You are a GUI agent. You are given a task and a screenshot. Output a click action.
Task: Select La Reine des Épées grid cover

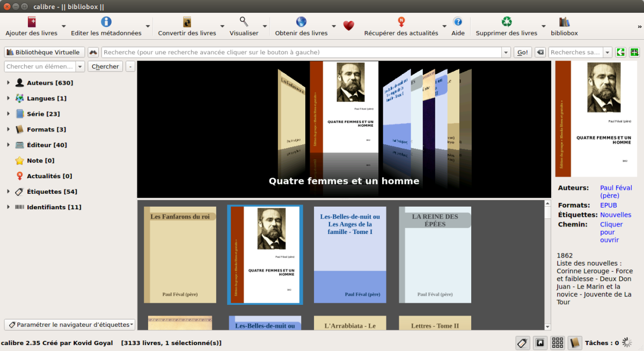(435, 255)
